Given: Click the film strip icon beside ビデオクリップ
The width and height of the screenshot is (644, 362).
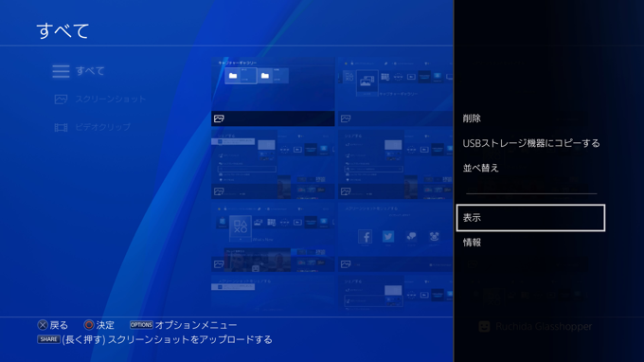Looking at the screenshot, I should pyautogui.click(x=61, y=127).
